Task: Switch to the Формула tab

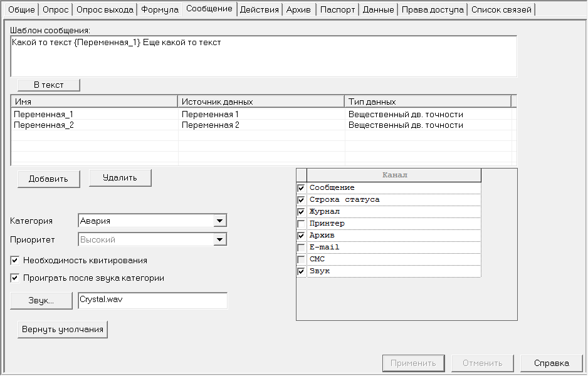Action: coord(160,10)
